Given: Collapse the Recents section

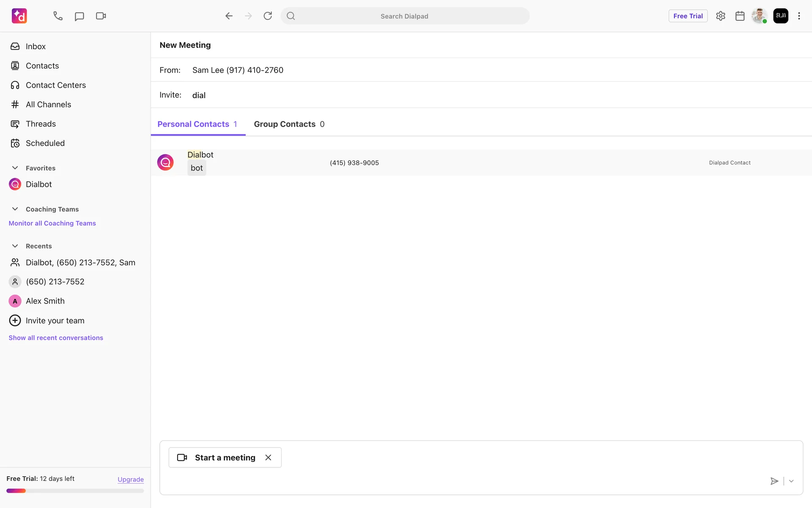Looking at the screenshot, I should click(15, 246).
